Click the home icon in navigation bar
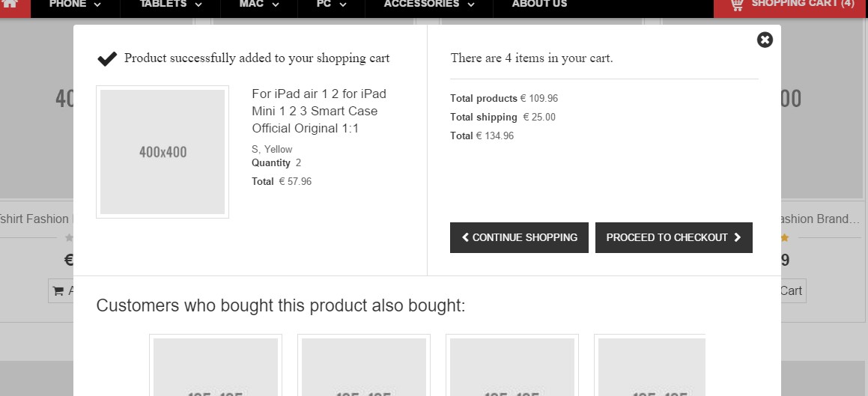 click(x=10, y=4)
